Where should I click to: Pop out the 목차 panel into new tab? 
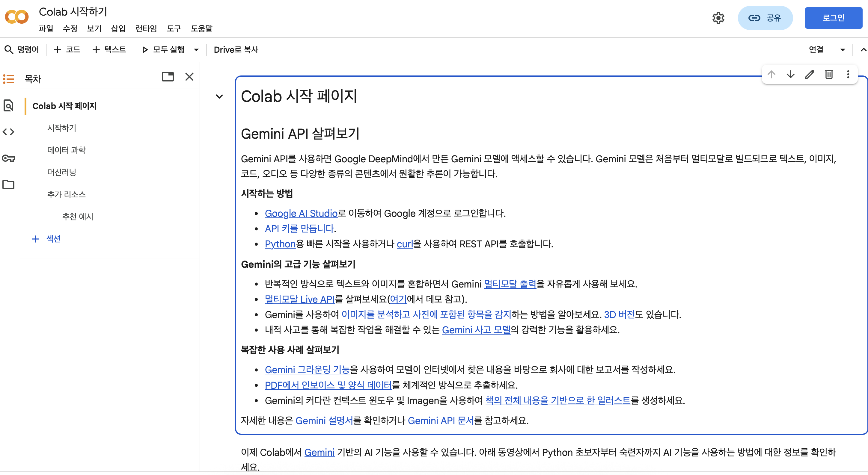[x=168, y=77]
